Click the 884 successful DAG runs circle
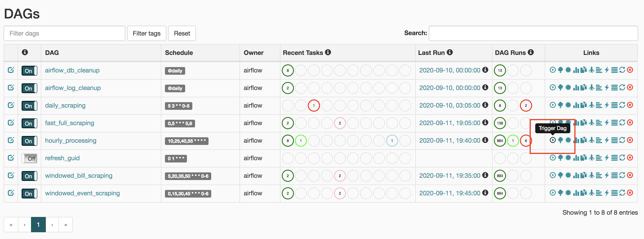The height and width of the screenshot is (239, 644). 500,141
